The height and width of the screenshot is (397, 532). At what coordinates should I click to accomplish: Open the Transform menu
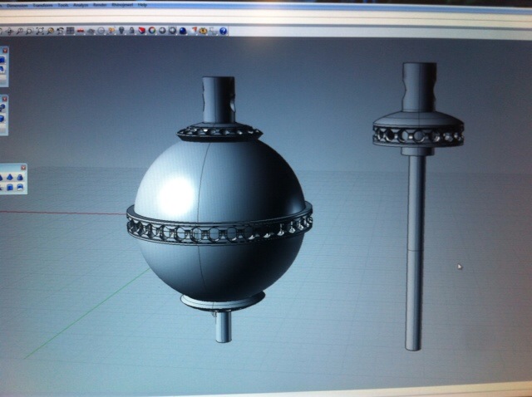point(43,6)
